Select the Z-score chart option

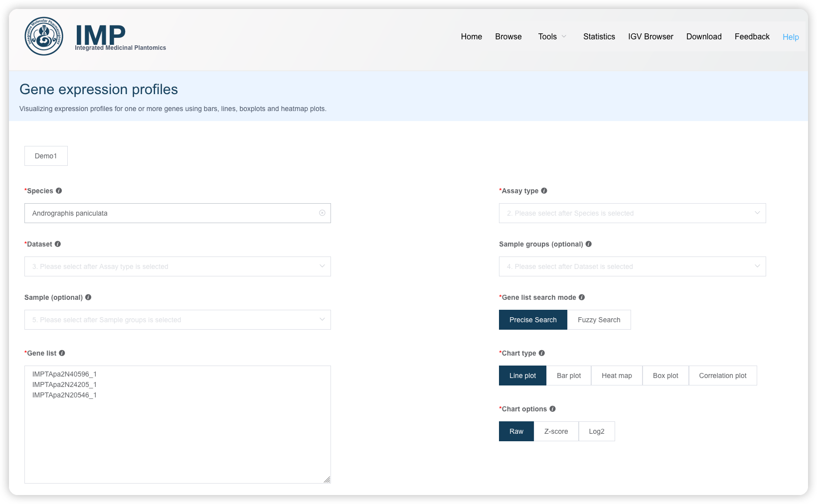pyautogui.click(x=556, y=431)
